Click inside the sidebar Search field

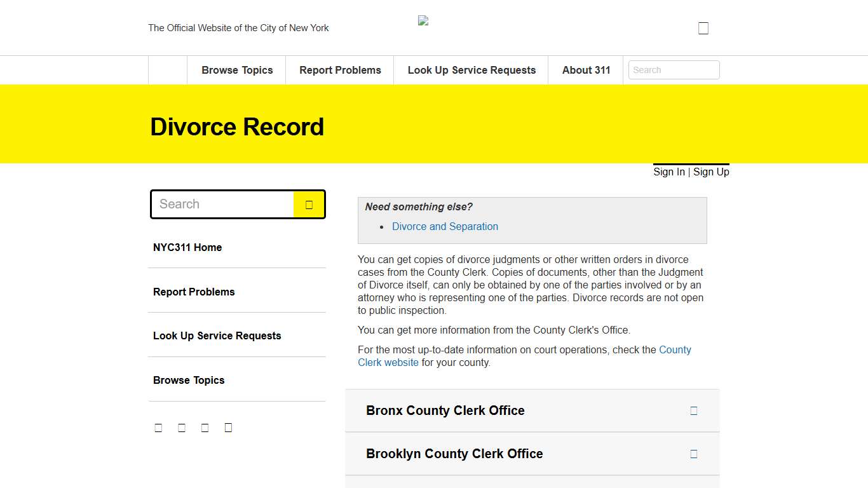click(222, 204)
